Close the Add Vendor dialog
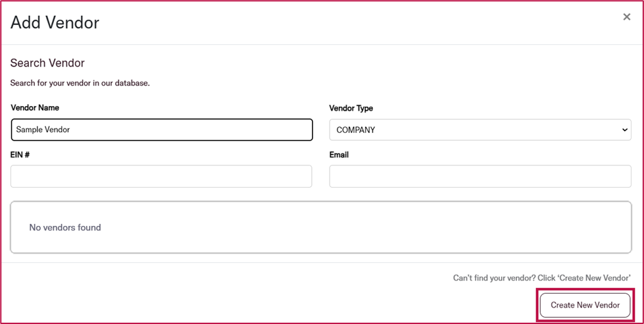The image size is (644, 324). 626,17
